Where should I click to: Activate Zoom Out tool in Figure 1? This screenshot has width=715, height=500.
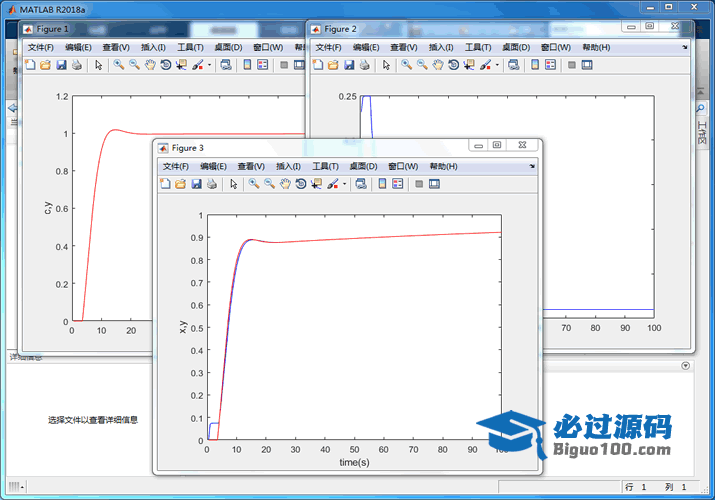click(135, 65)
